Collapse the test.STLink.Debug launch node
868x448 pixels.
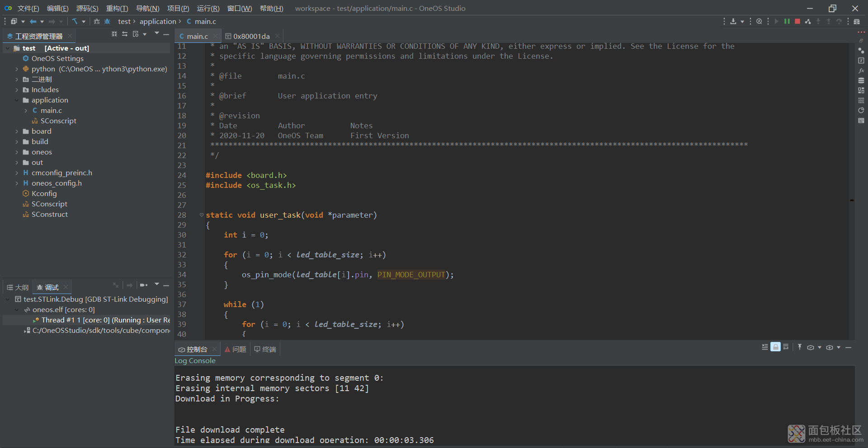(7, 299)
